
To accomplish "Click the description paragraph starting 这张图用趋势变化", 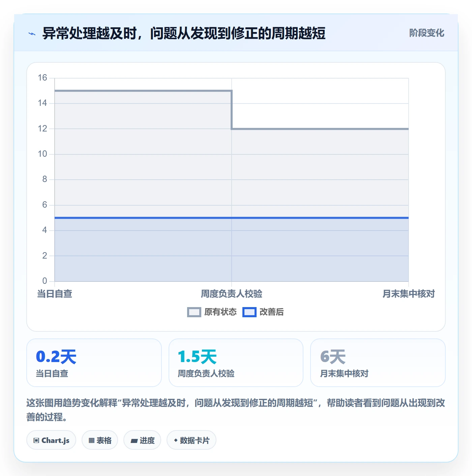I will pyautogui.click(x=236, y=410).
